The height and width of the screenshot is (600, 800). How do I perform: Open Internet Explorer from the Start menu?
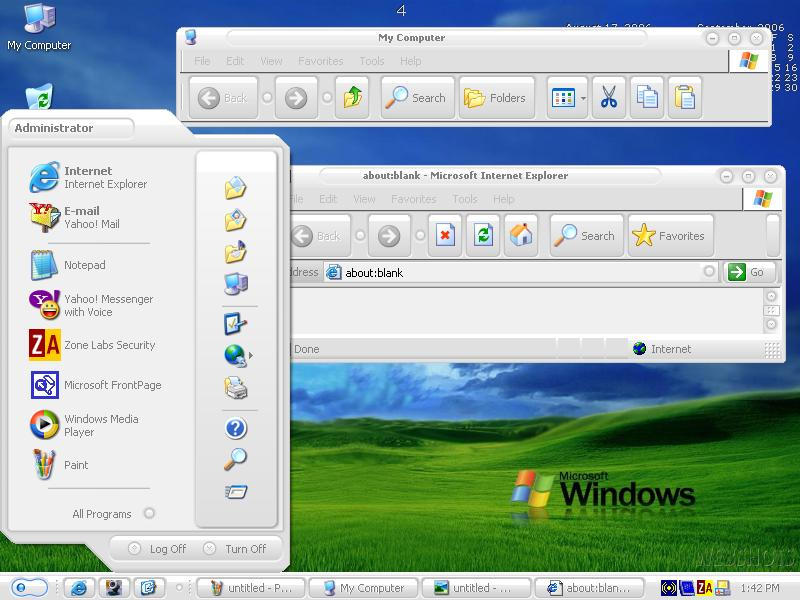point(88,177)
